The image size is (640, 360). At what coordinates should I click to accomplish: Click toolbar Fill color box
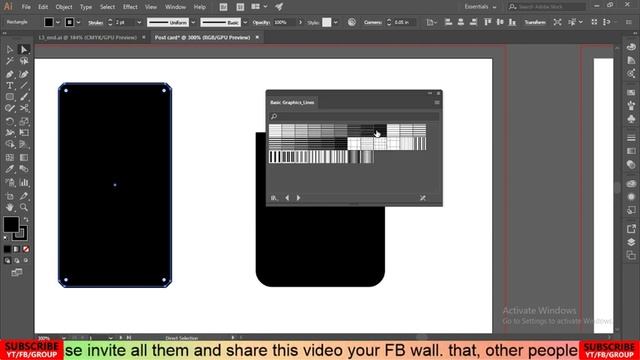pyautogui.click(x=11, y=224)
